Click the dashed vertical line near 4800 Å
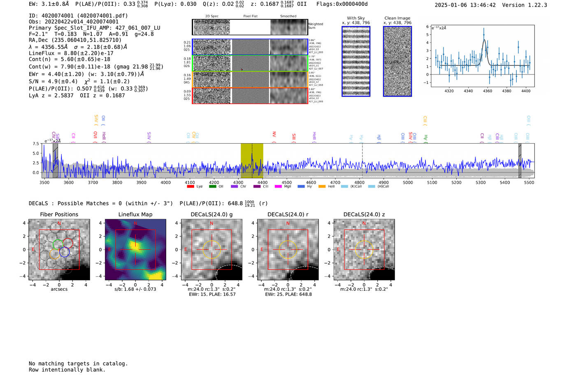576x392 pixels. [x=362, y=160]
